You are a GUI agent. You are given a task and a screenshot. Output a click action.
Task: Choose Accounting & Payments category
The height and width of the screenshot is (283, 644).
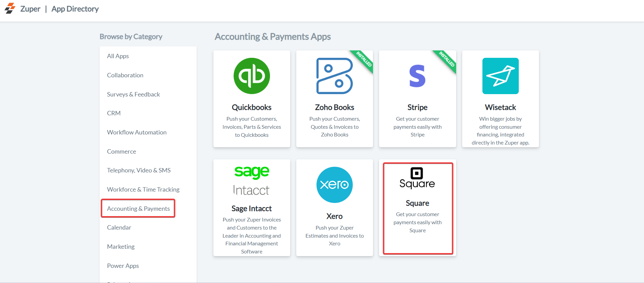138,209
